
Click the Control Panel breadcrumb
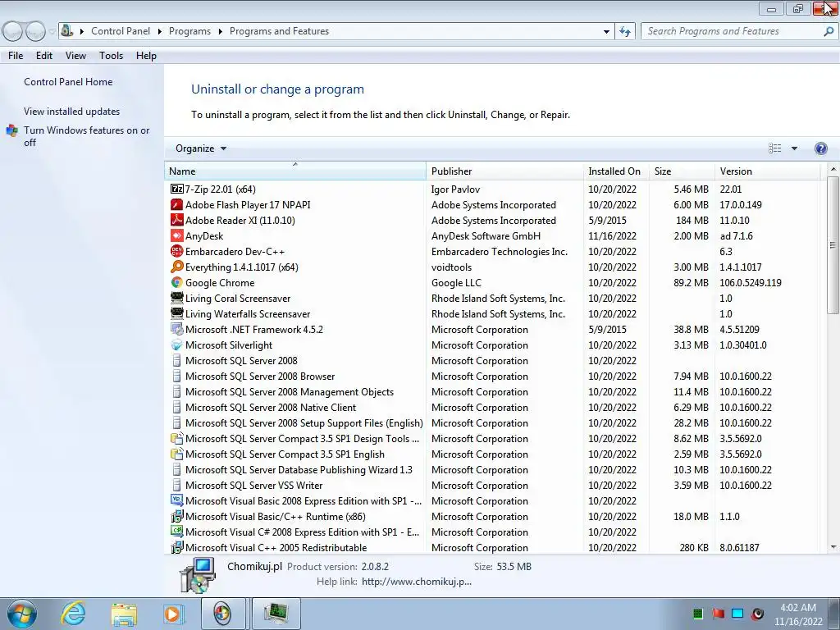[121, 31]
